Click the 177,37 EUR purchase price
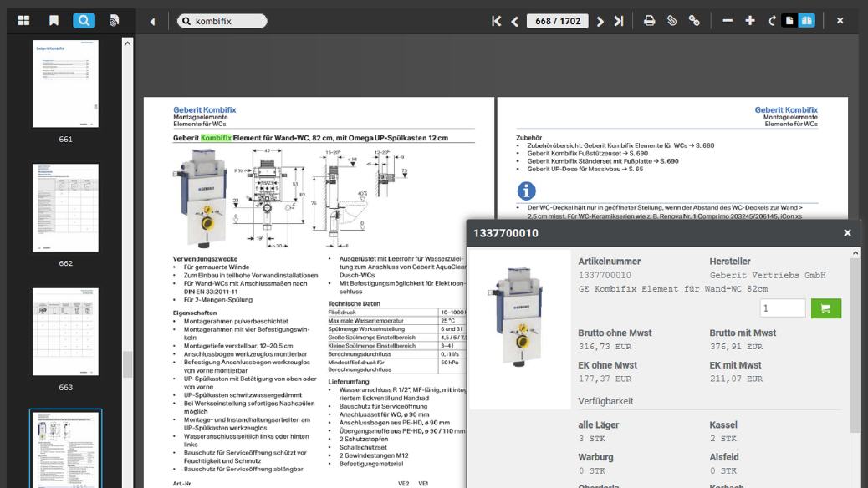868x488 pixels. [605, 379]
